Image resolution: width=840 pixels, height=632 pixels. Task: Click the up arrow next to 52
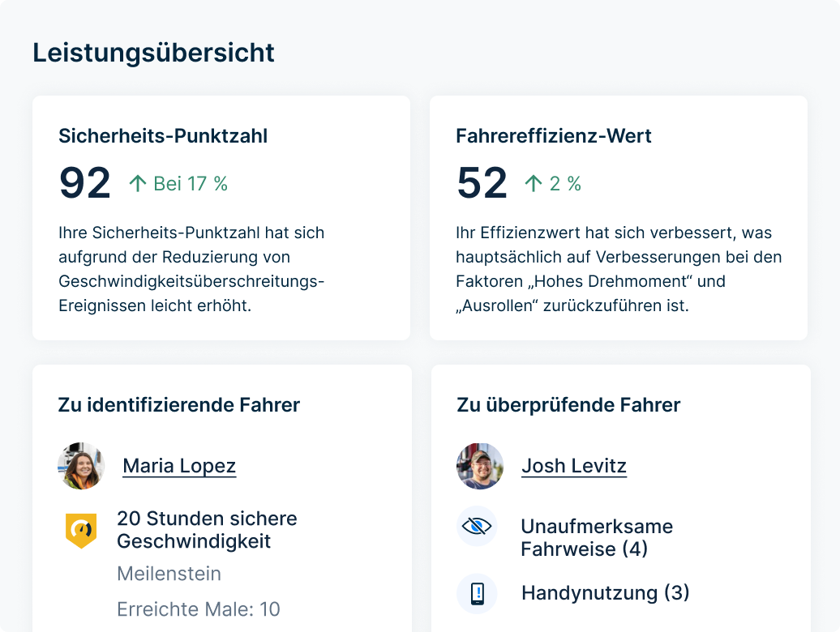tap(533, 183)
